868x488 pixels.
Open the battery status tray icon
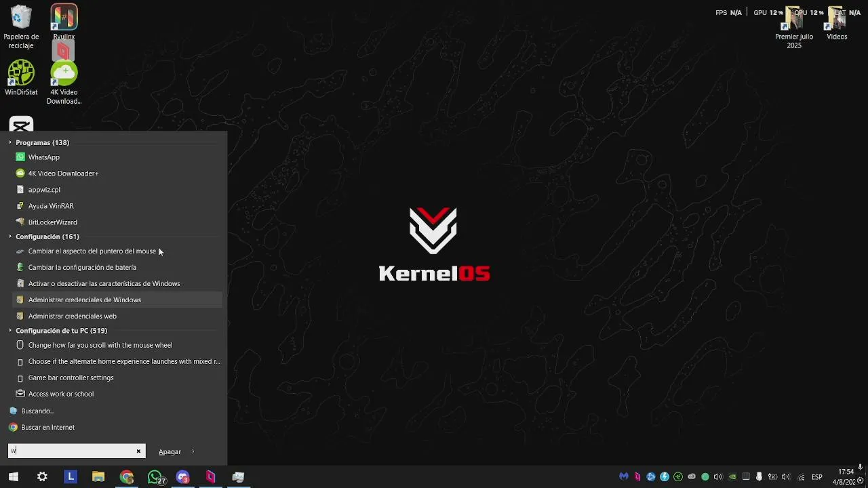tap(772, 476)
